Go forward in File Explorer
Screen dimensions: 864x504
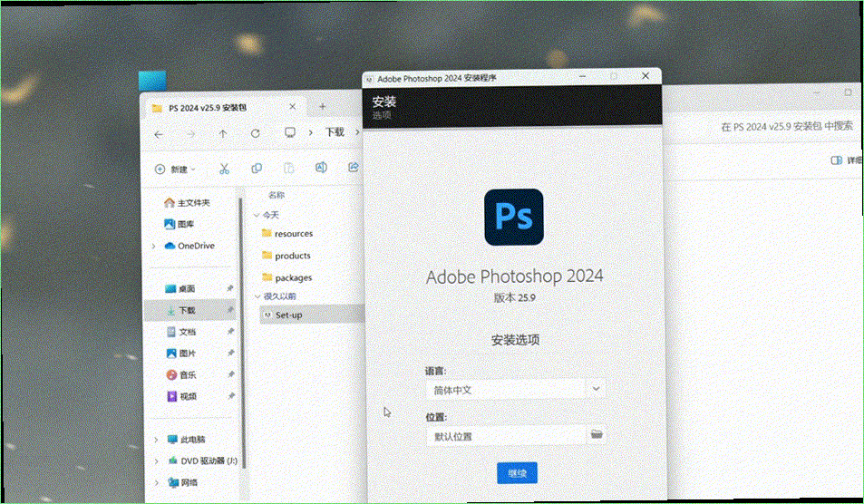coord(190,134)
